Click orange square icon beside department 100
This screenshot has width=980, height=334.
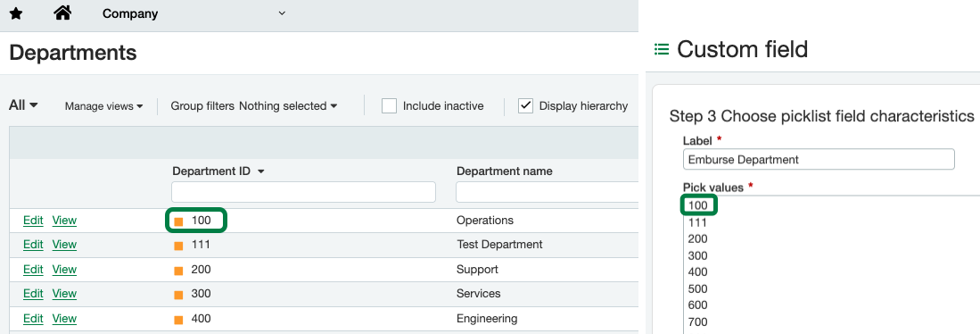tap(178, 221)
